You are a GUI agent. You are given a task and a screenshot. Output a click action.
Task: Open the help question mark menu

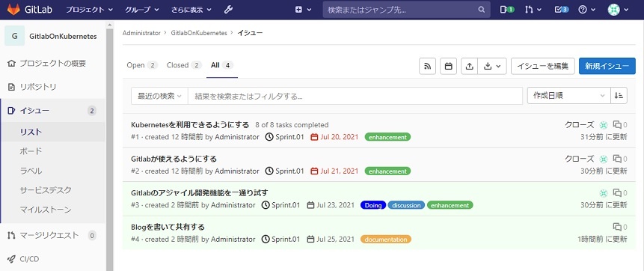586,10
